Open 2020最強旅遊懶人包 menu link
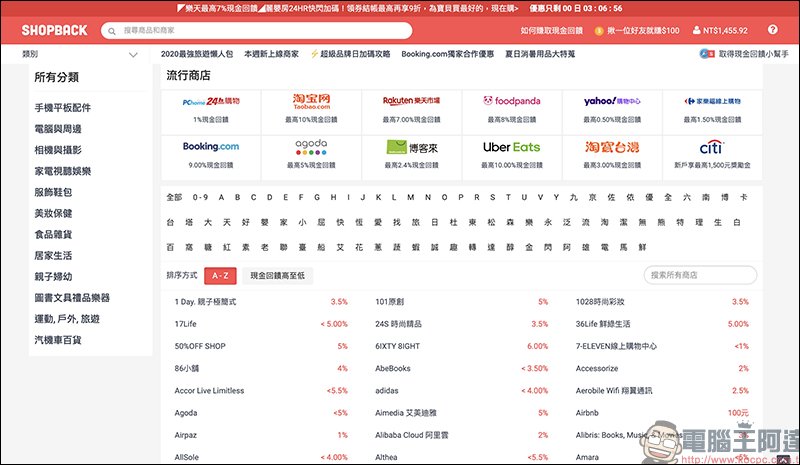This screenshot has height=465, width=800. coord(197,54)
